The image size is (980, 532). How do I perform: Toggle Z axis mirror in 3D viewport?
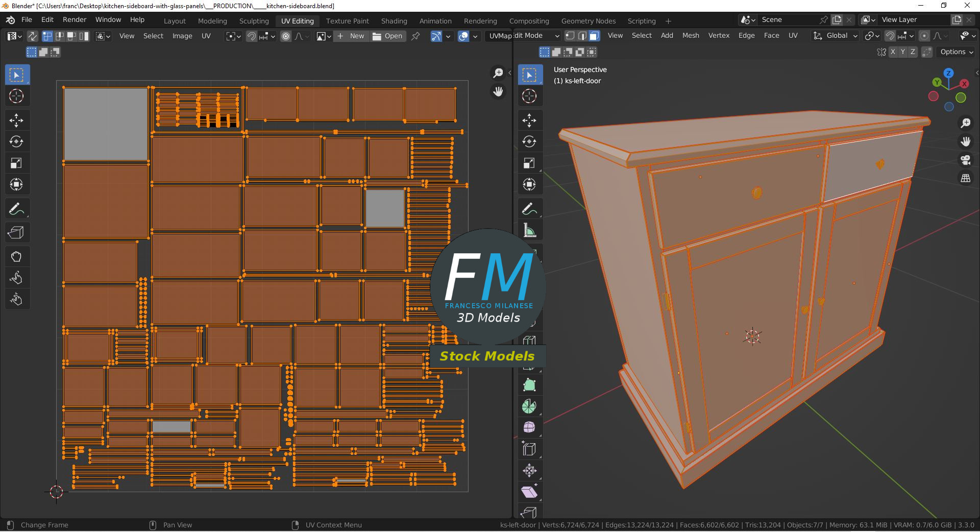pos(913,52)
